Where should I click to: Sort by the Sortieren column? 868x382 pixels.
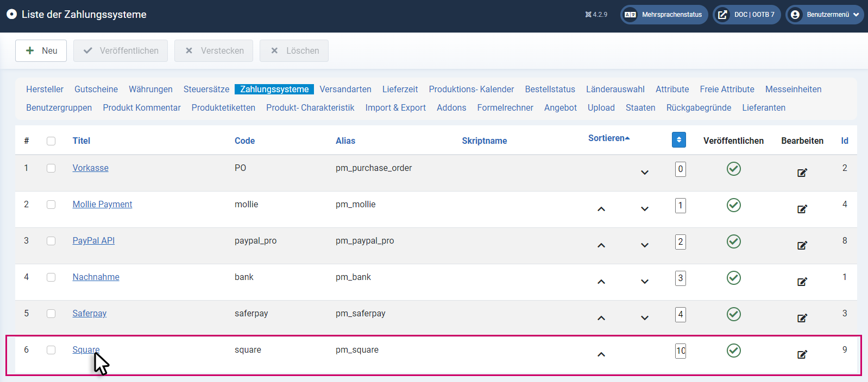pyautogui.click(x=609, y=138)
